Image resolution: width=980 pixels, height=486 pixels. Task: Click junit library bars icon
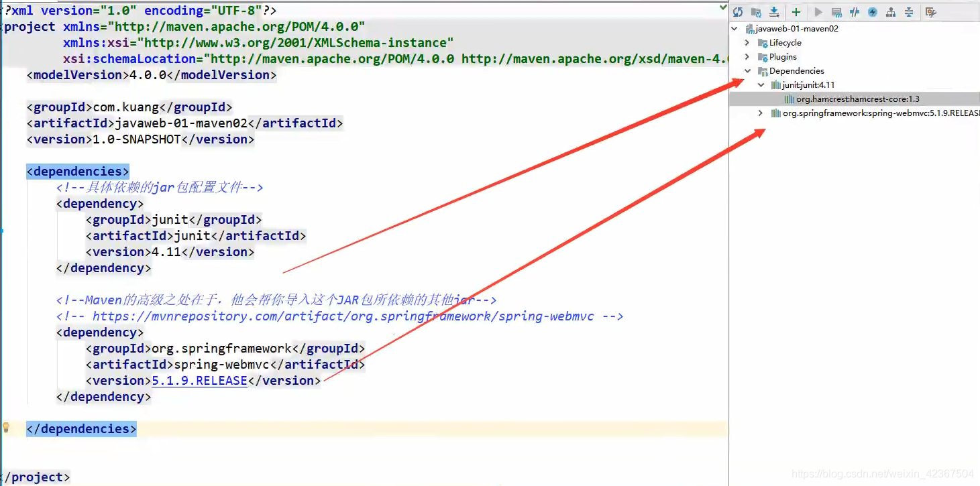775,85
